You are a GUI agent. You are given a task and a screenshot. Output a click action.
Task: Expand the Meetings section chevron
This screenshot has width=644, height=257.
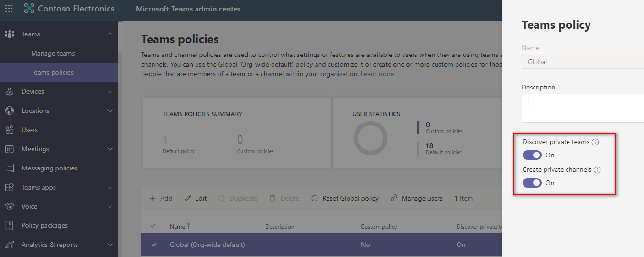[x=110, y=149]
